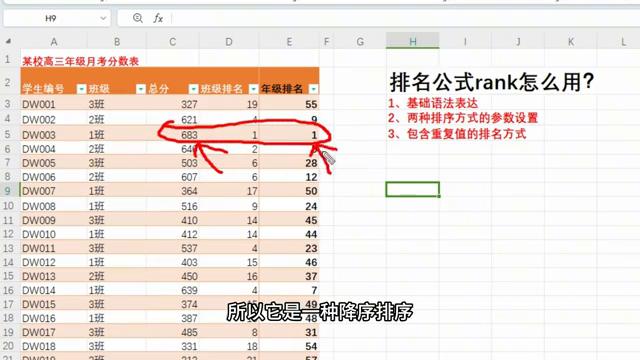Select column J header
Screen dimensions: 640x360
click(x=518, y=42)
